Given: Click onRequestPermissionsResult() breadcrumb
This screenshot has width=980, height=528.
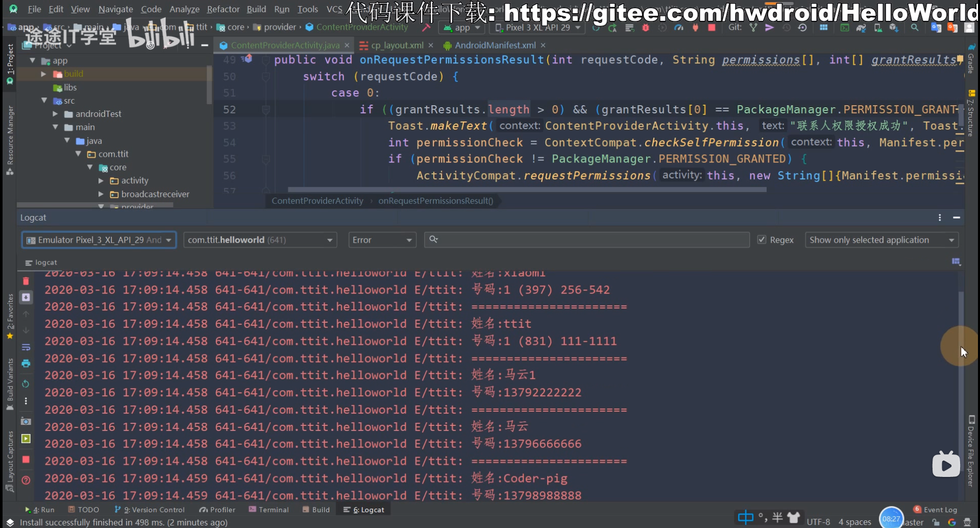Looking at the screenshot, I should click(x=435, y=201).
